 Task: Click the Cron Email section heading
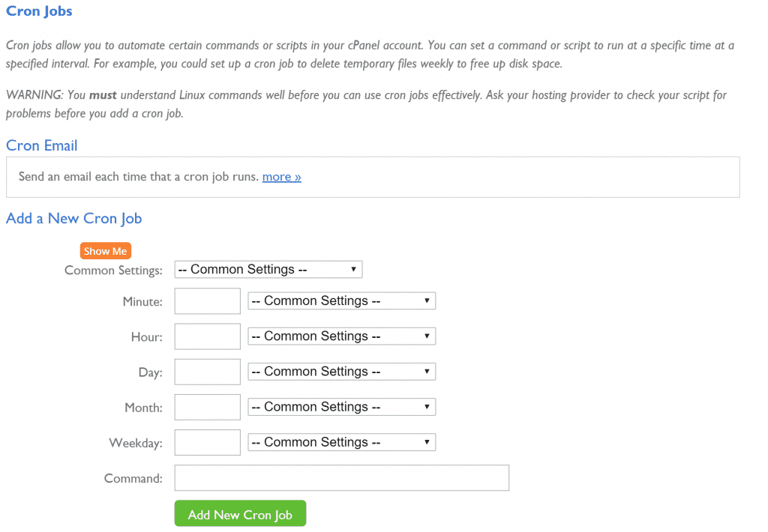(42, 145)
